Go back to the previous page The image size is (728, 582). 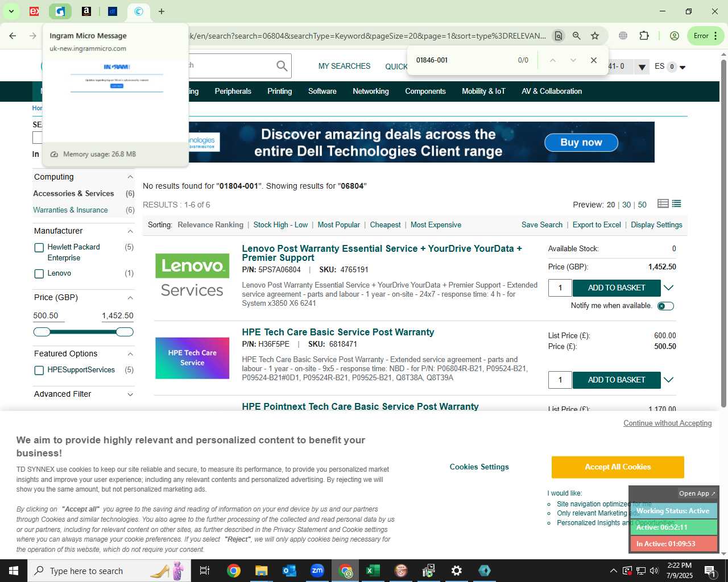[13, 36]
